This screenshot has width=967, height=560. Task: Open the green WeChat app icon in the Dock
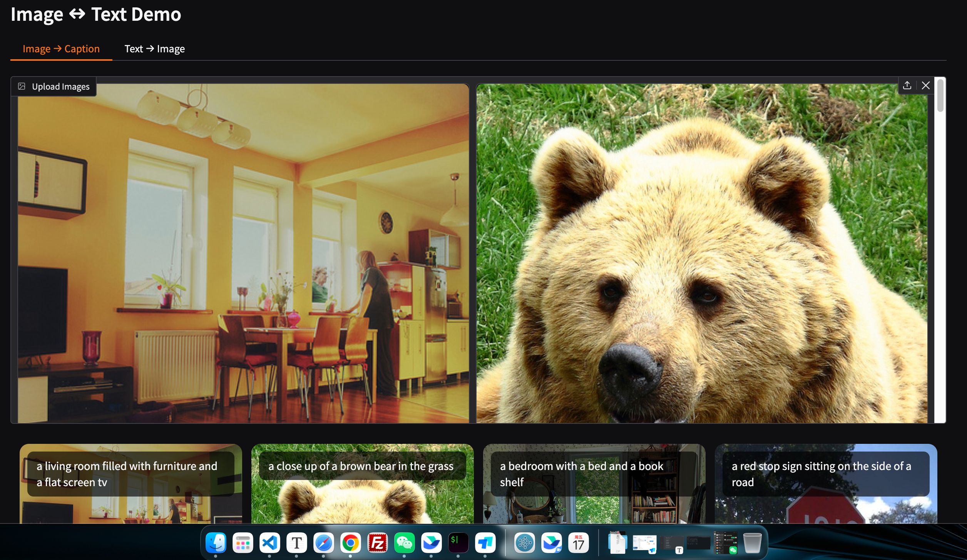pyautogui.click(x=404, y=543)
